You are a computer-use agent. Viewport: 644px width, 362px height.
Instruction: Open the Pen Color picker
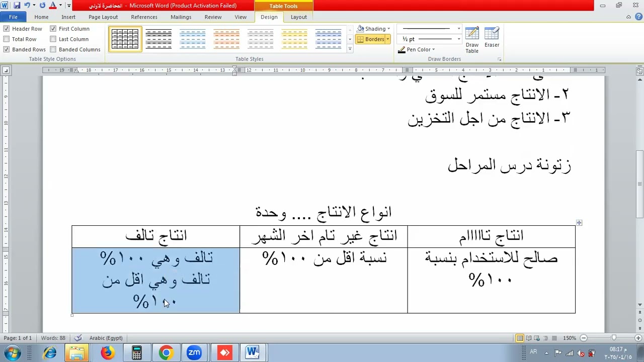pos(417,49)
